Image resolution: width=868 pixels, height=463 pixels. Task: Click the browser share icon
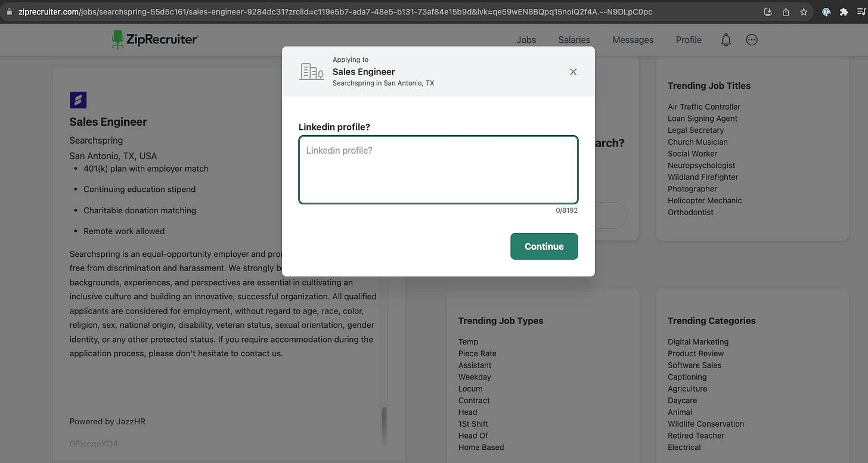tap(786, 12)
